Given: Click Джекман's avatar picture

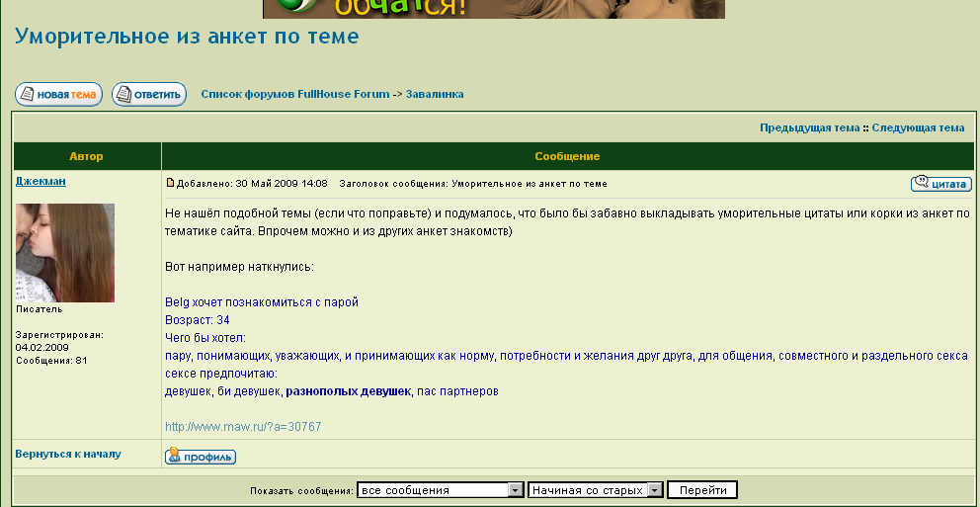Looking at the screenshot, I should (65, 253).
